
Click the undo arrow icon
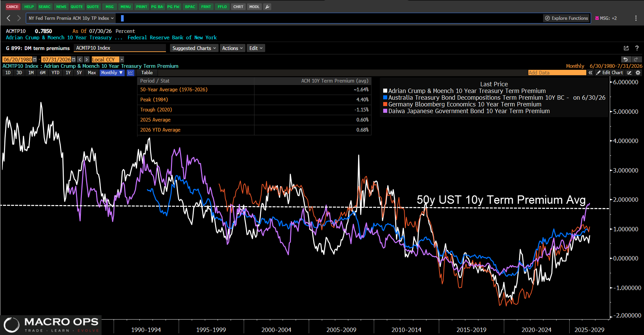pyautogui.click(x=626, y=59)
